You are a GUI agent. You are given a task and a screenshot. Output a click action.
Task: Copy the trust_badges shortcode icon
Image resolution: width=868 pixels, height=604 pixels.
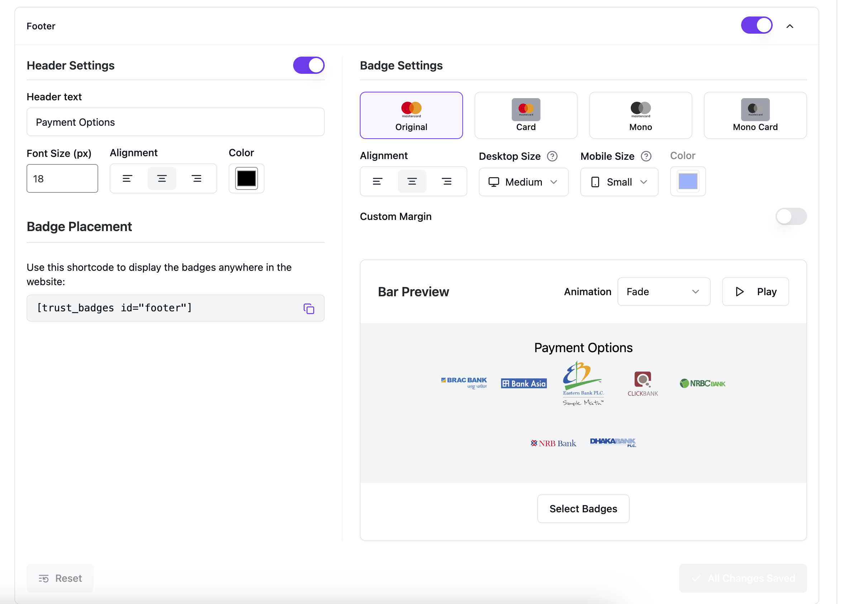coord(309,308)
